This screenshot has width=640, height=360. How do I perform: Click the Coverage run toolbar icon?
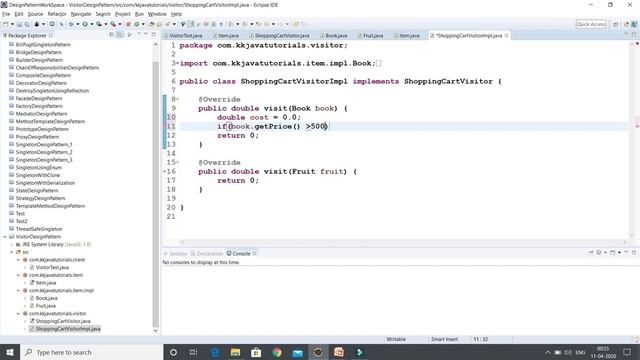[x=99, y=24]
